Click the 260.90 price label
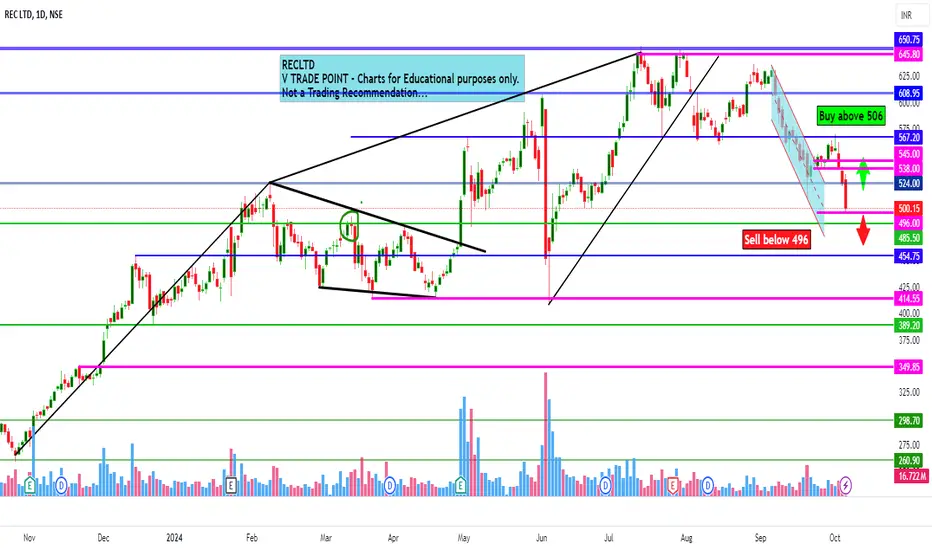This screenshot has height=550, width=932. tap(909, 461)
